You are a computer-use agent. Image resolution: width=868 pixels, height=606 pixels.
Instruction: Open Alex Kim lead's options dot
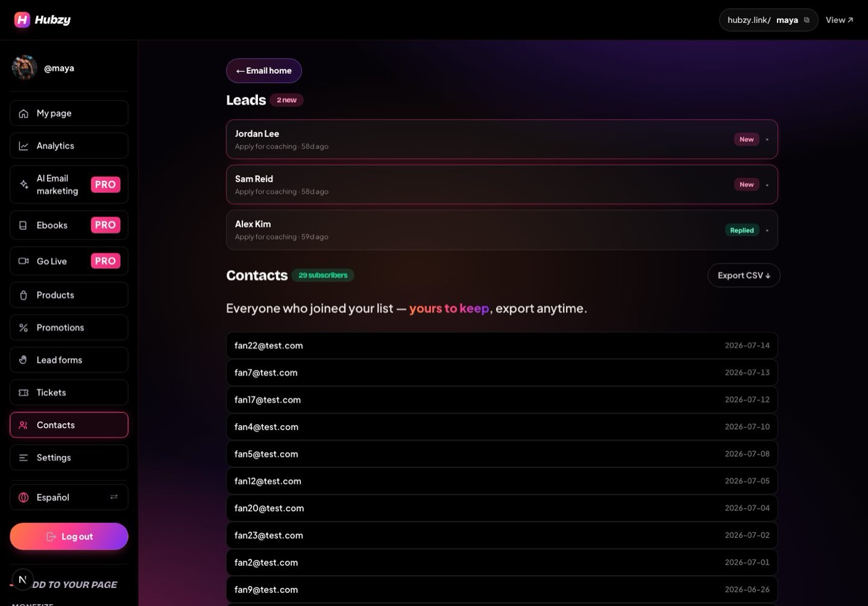(x=767, y=230)
